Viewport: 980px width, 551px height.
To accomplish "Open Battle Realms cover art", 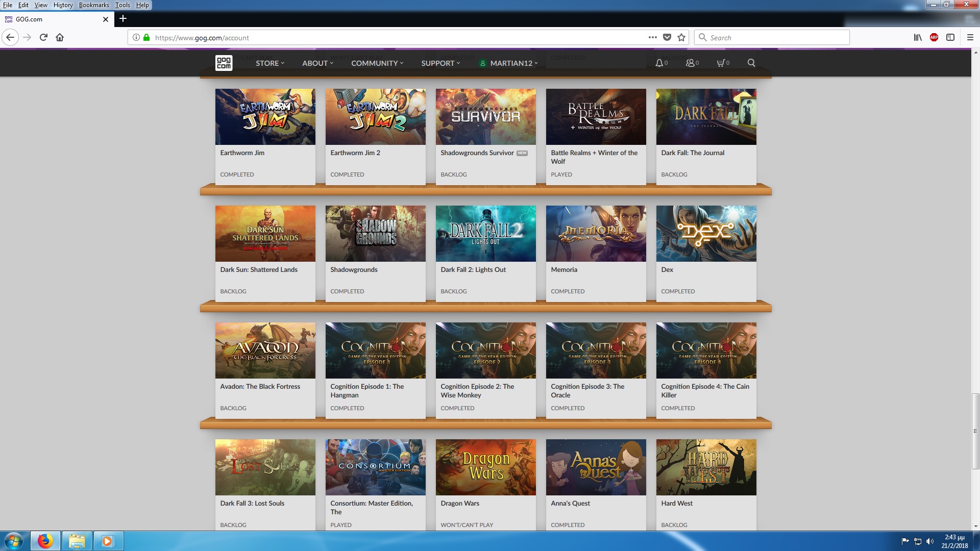I will pos(596,117).
